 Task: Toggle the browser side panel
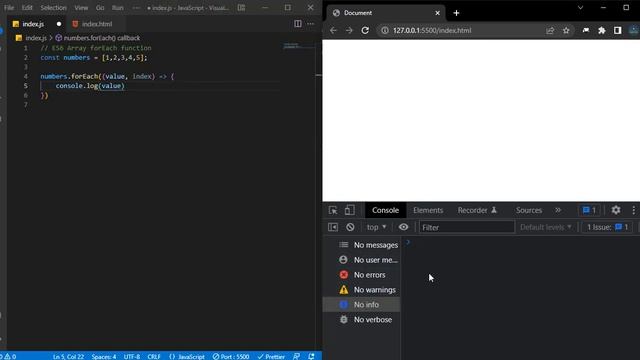click(x=618, y=31)
